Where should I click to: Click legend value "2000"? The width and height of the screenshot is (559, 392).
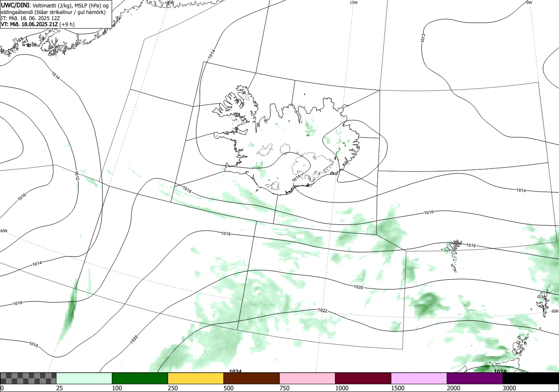[x=454, y=388]
